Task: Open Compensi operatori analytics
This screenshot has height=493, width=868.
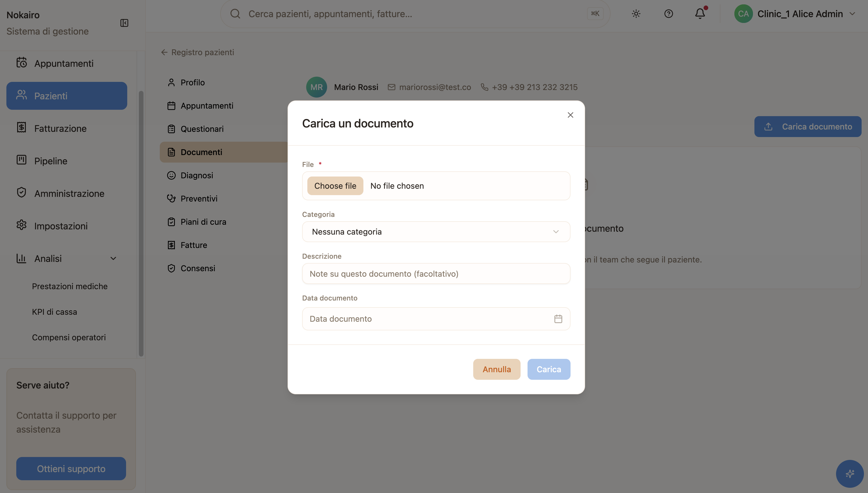Action: [69, 337]
